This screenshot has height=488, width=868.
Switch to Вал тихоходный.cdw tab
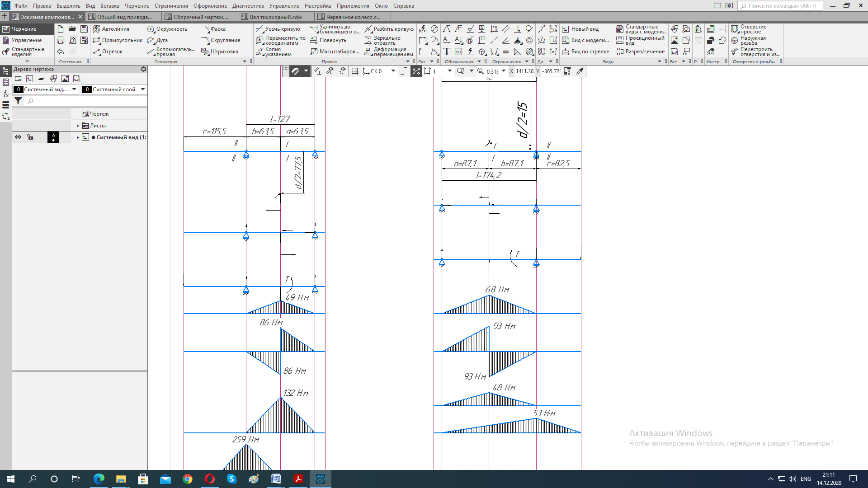point(276,17)
